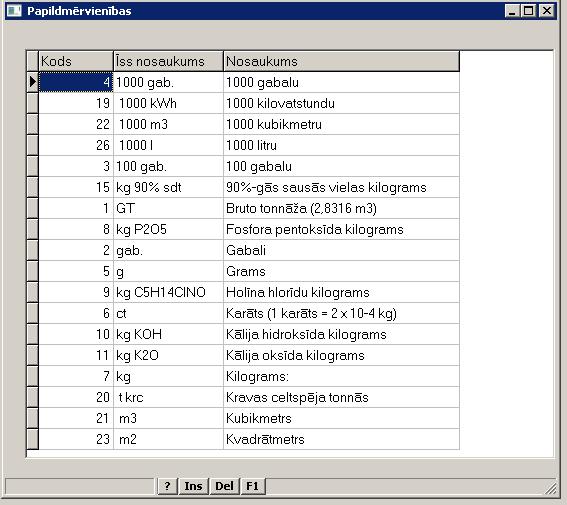Maximize the Papildmērvienības window
This screenshot has height=505, width=567.
[x=528, y=10]
